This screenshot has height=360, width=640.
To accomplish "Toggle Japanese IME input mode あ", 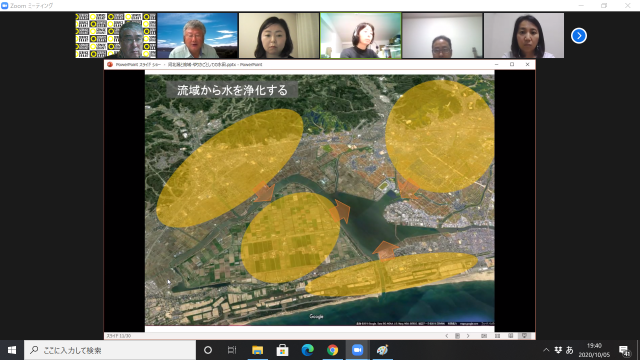I will pos(569,350).
